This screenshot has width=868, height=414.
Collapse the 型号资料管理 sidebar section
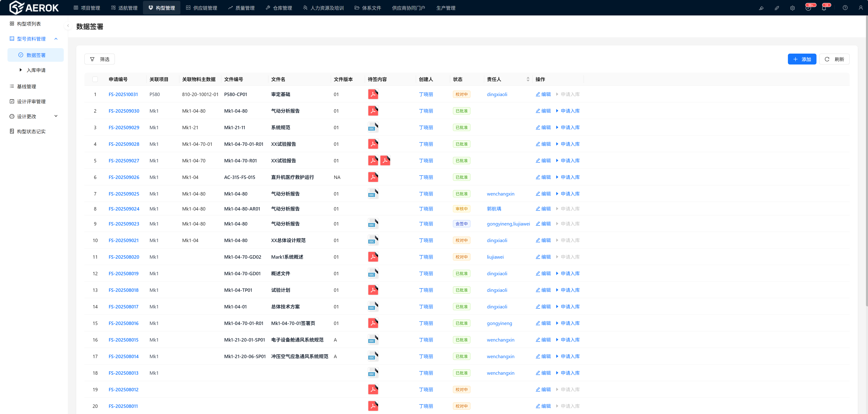click(x=56, y=39)
